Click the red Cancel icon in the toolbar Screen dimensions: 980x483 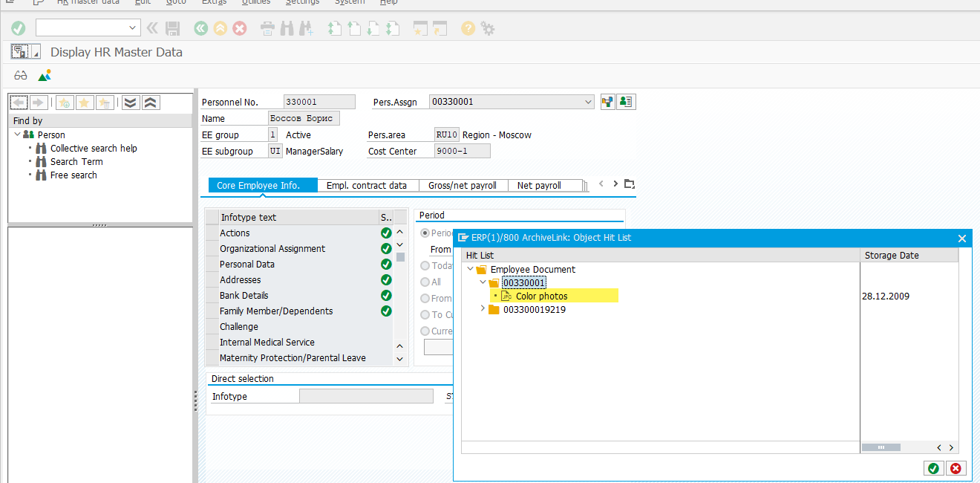click(x=240, y=28)
